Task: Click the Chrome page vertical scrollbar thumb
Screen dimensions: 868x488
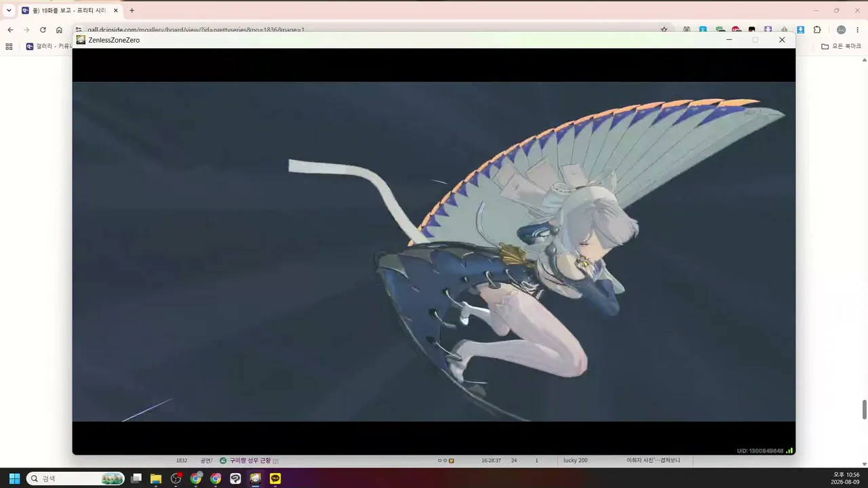Action: pos(865,409)
